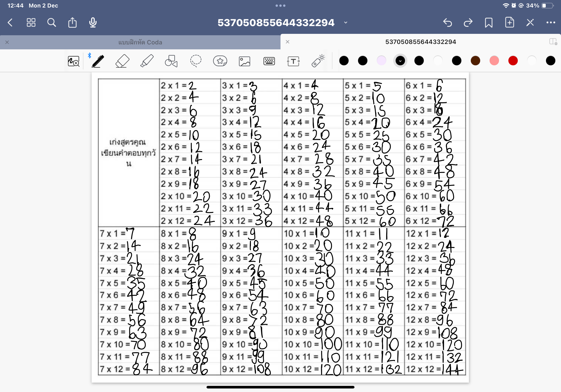Insert an image with Image tool
Image resolution: width=561 pixels, height=392 pixels.
244,61
